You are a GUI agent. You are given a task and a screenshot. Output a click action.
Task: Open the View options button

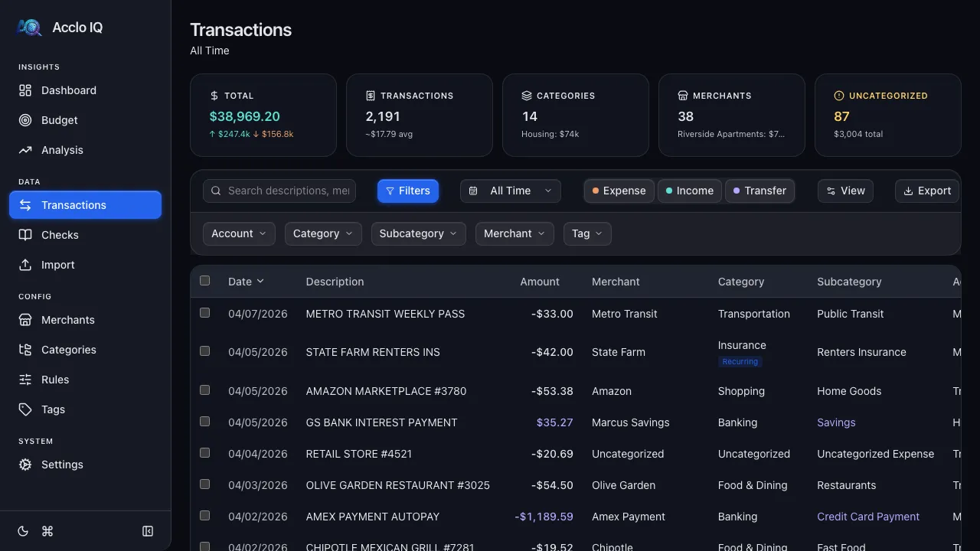click(845, 191)
